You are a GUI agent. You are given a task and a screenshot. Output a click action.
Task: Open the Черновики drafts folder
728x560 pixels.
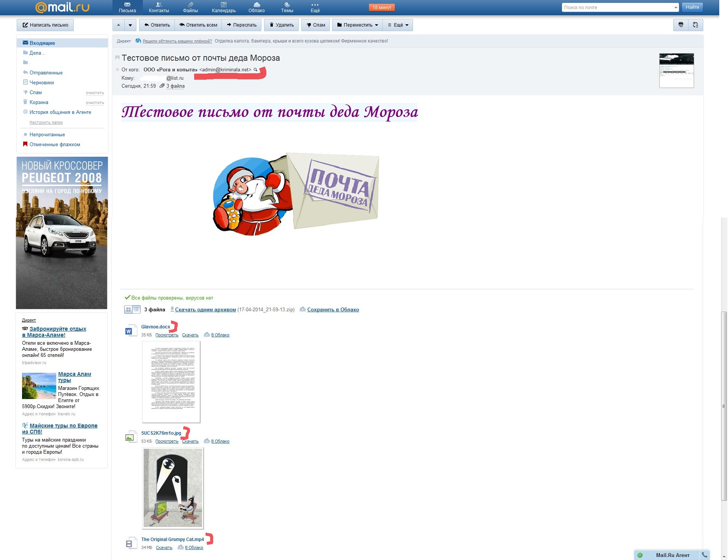click(41, 82)
